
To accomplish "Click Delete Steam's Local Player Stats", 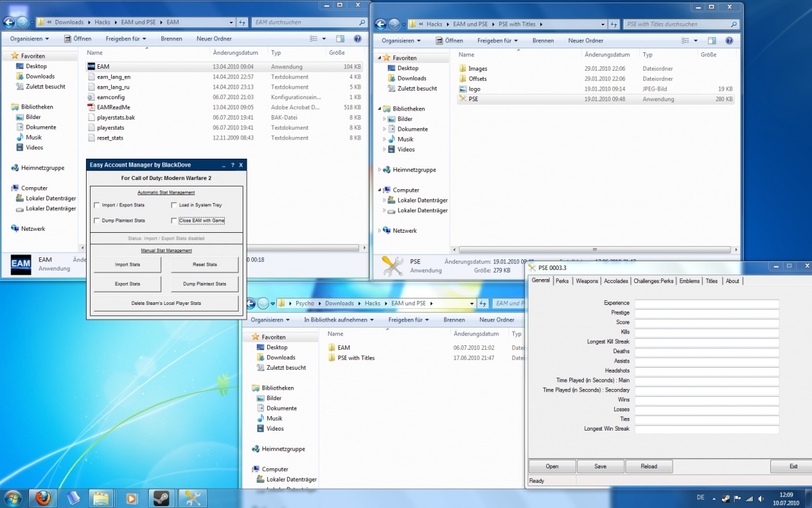I will coord(166,304).
